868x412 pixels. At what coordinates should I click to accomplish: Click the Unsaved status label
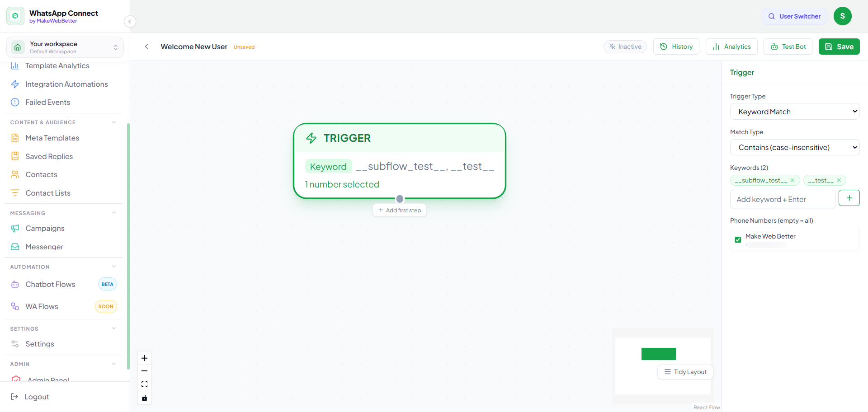(244, 47)
